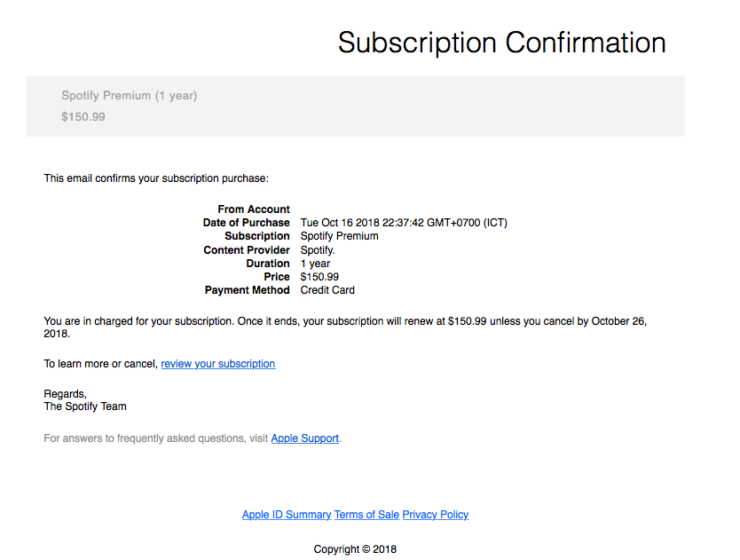This screenshot has width=740, height=560.
Task: Open the Terms of Sale link
Action: 366,515
